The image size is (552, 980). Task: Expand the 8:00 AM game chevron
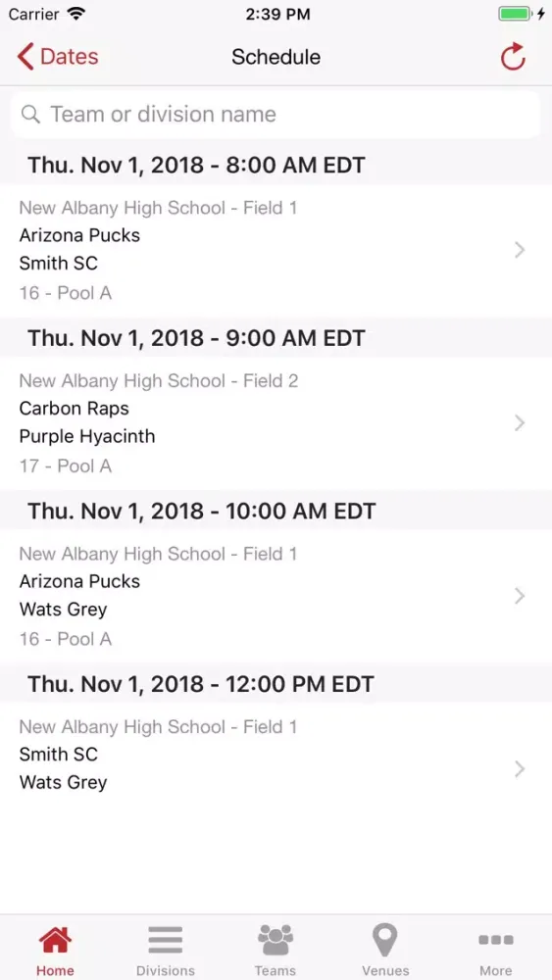pos(520,251)
